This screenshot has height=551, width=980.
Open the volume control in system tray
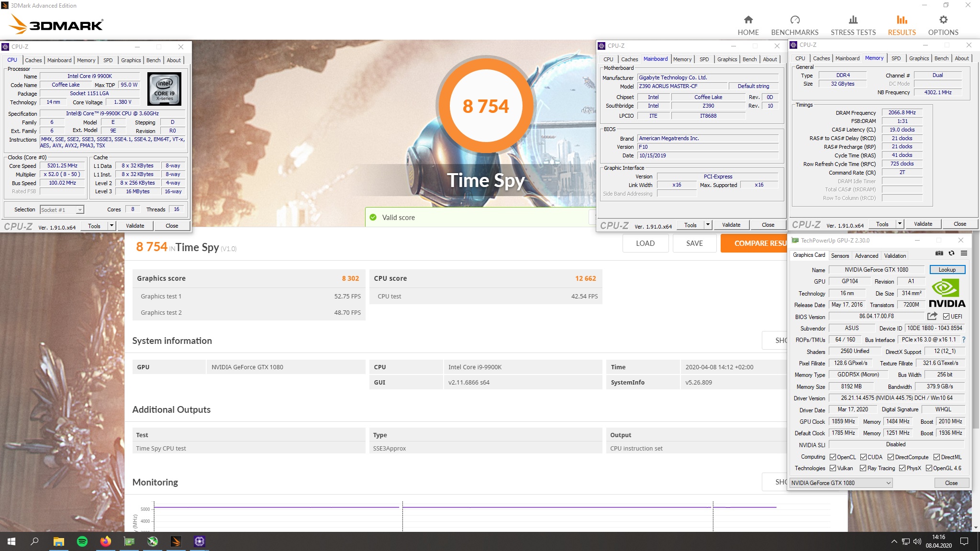coord(917,541)
